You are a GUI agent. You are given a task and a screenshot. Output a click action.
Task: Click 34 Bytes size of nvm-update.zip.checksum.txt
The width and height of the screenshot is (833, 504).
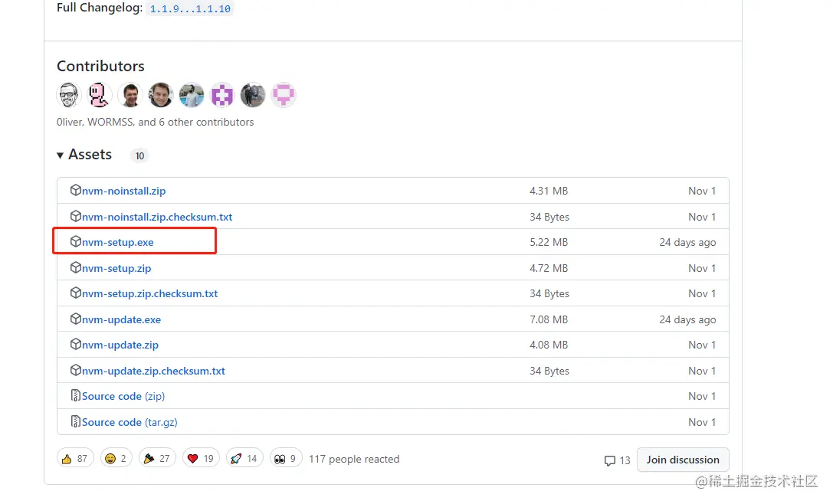pos(549,371)
